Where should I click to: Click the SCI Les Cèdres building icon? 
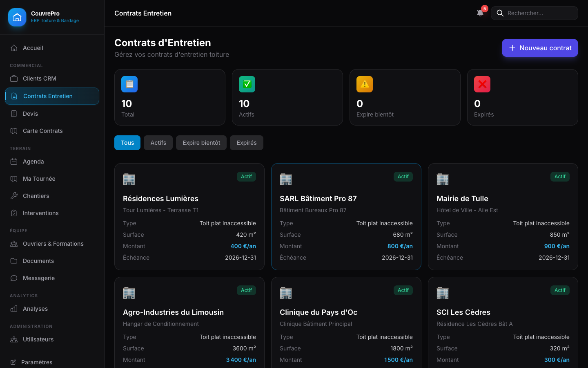(443, 293)
